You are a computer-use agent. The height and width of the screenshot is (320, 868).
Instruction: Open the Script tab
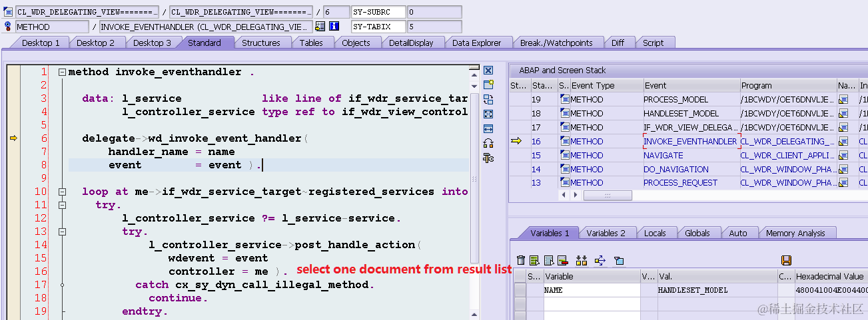tap(653, 43)
